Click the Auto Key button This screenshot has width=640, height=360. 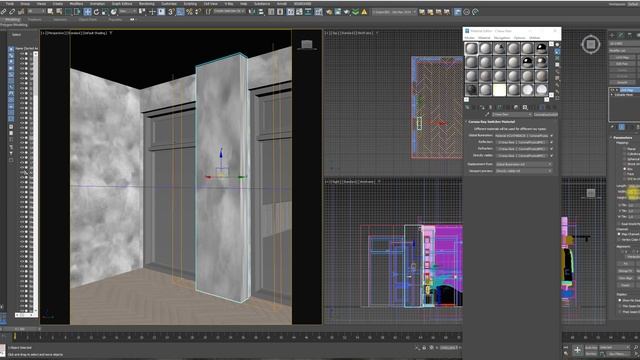[591, 347]
